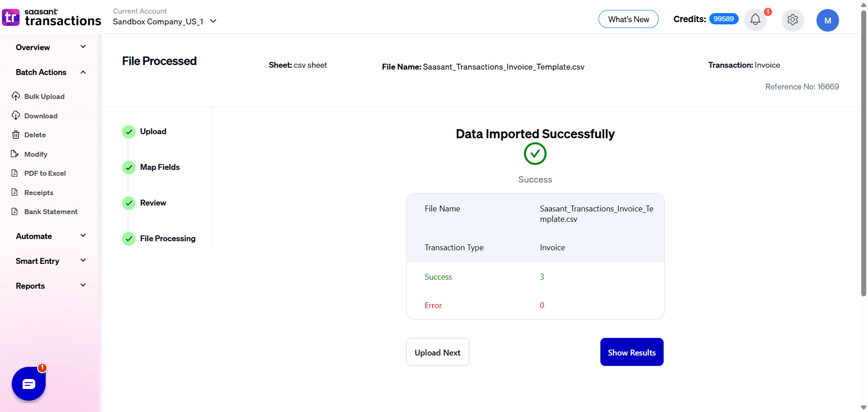Image resolution: width=868 pixels, height=412 pixels.
Task: Open Bank Statement in the sidebar
Action: [x=51, y=211]
